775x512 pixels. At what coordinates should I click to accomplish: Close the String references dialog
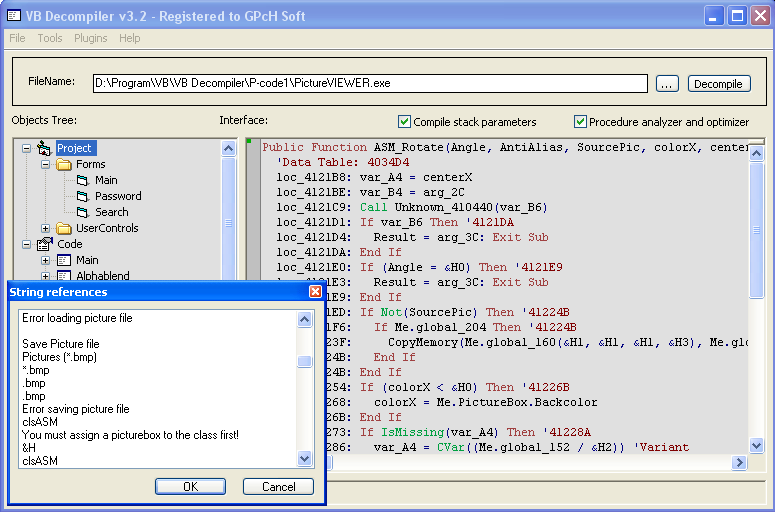(x=315, y=292)
